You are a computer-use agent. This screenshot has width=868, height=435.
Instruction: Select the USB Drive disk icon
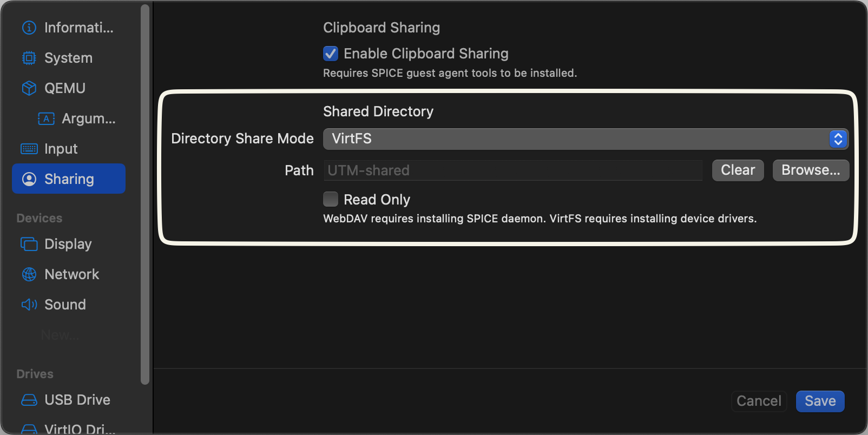(x=29, y=400)
